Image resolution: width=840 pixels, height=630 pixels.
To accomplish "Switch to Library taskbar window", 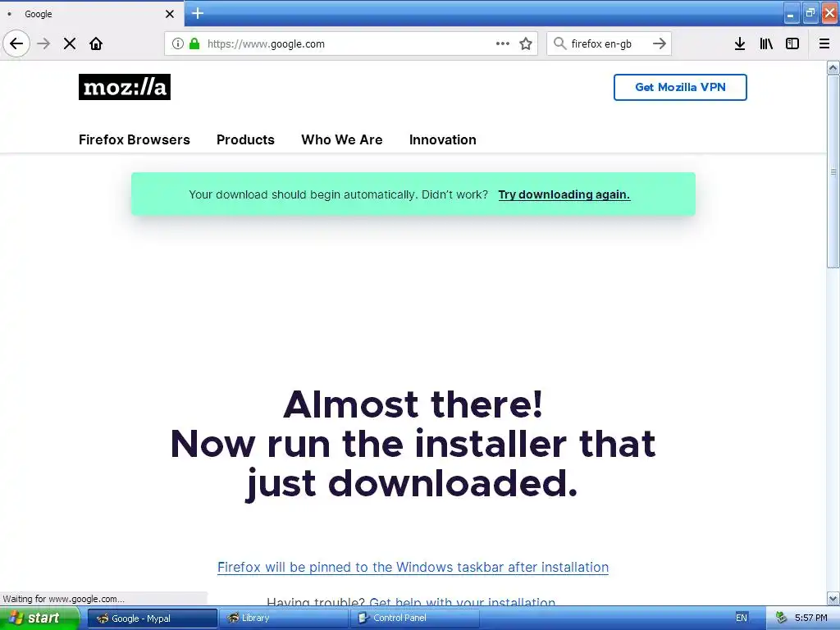I will coord(283,619).
